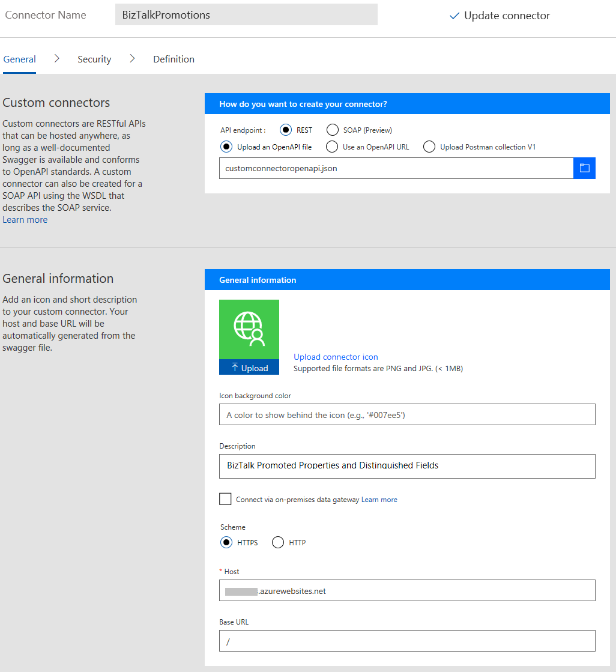Click the 'How do you want to create your connector?' header
The width and height of the screenshot is (616, 672).
(x=408, y=104)
